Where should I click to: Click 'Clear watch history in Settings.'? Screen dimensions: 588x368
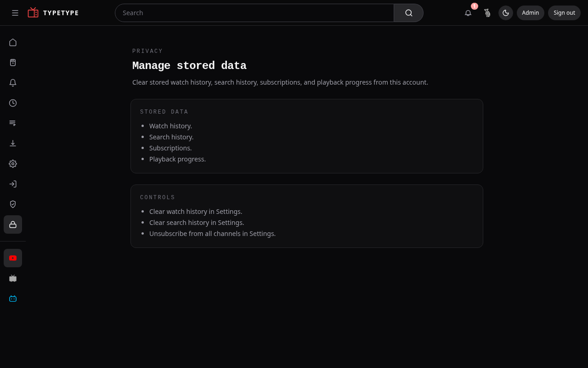tap(196, 212)
